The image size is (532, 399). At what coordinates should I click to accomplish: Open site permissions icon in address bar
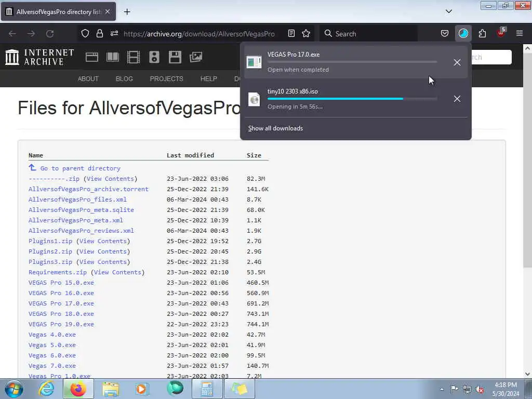pos(114,33)
